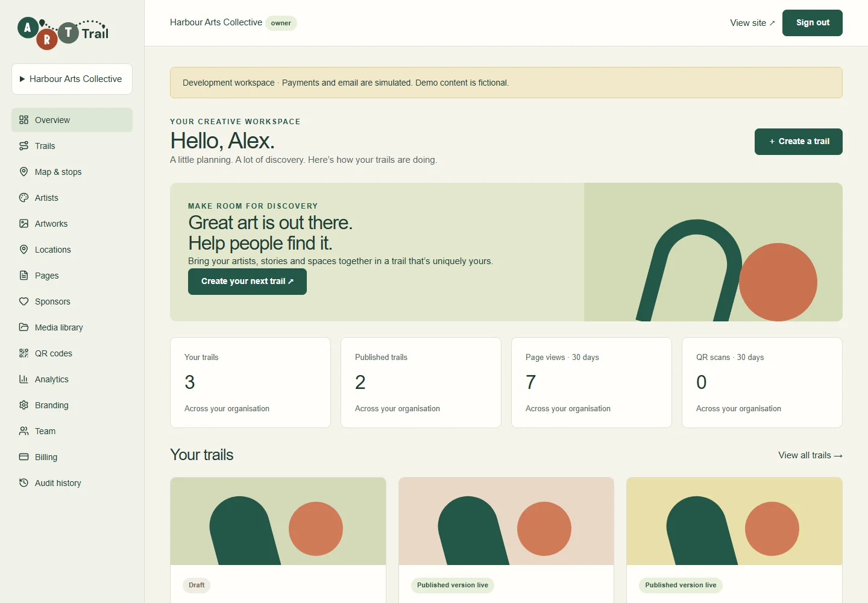Click the Sign out button
The height and width of the screenshot is (603, 868).
pyautogui.click(x=812, y=23)
